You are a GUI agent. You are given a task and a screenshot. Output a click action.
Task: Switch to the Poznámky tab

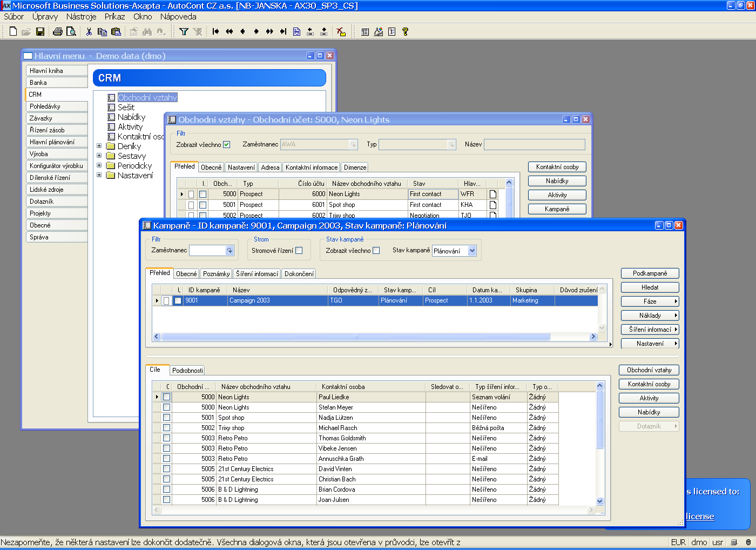[217, 274]
